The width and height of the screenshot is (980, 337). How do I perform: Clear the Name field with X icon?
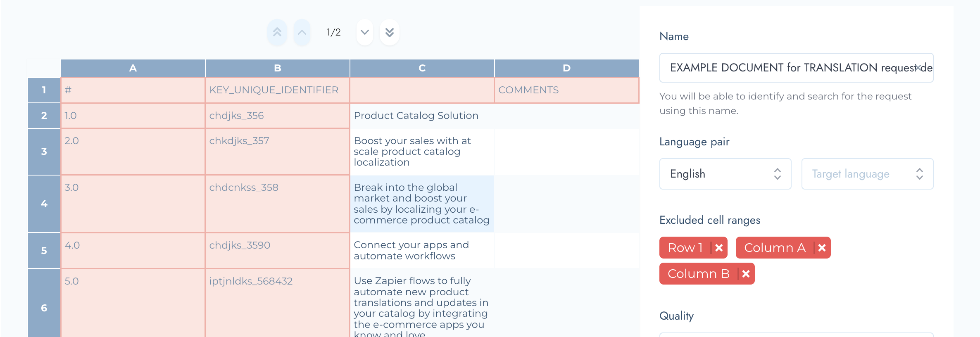pyautogui.click(x=918, y=68)
